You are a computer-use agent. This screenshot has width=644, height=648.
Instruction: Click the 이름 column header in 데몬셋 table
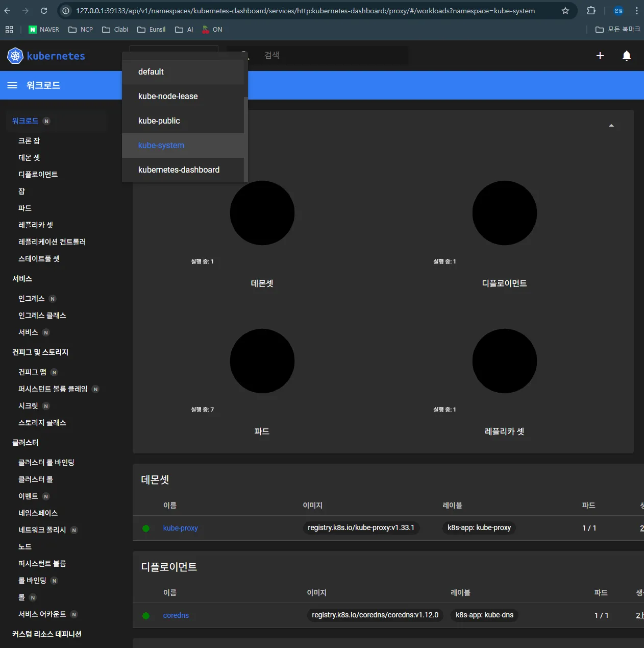coord(170,506)
